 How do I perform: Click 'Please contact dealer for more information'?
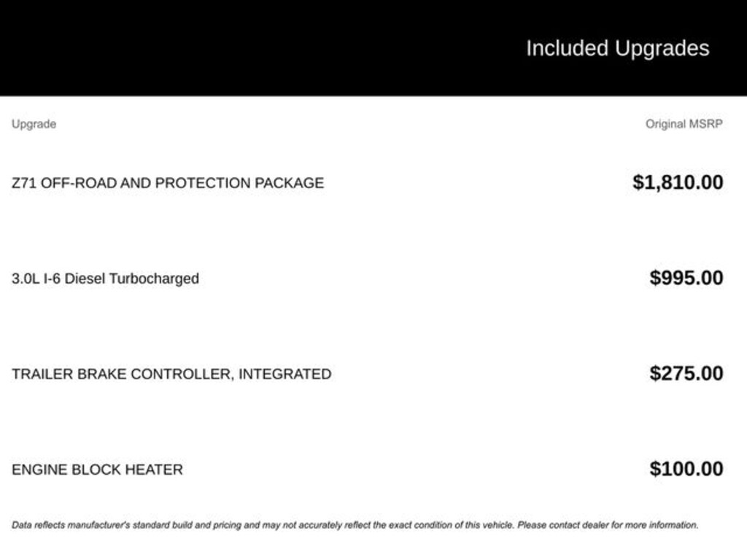click(x=608, y=524)
